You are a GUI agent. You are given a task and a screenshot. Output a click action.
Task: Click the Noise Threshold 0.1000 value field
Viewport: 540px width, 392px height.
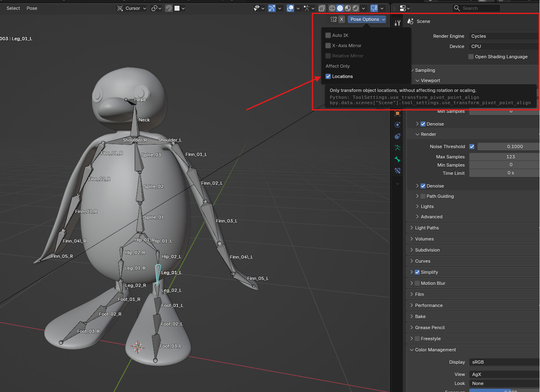point(509,147)
